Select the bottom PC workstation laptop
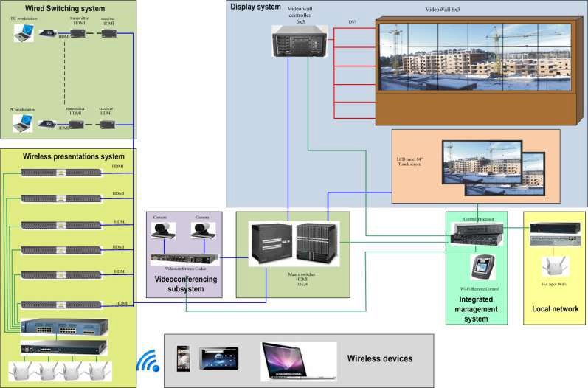The width and height of the screenshot is (588, 388). 24,124
